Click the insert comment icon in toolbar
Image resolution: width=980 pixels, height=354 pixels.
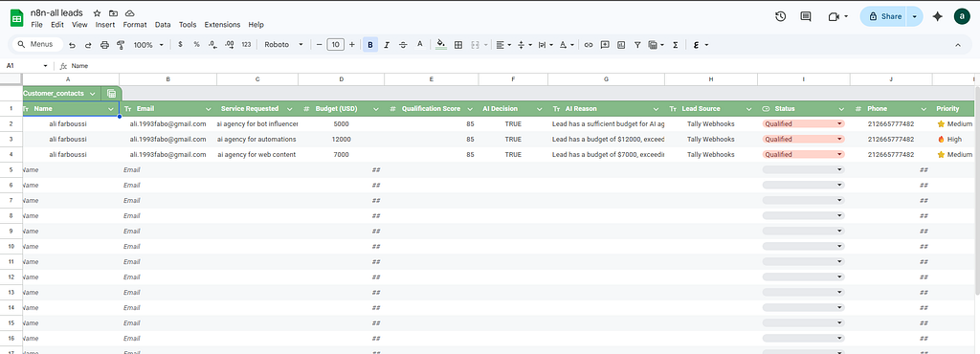click(x=605, y=45)
